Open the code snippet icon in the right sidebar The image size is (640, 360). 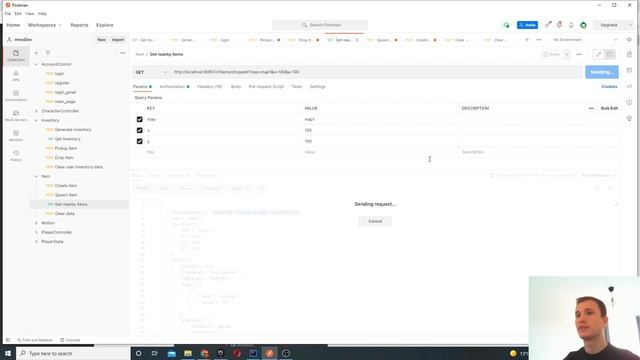pos(629,86)
